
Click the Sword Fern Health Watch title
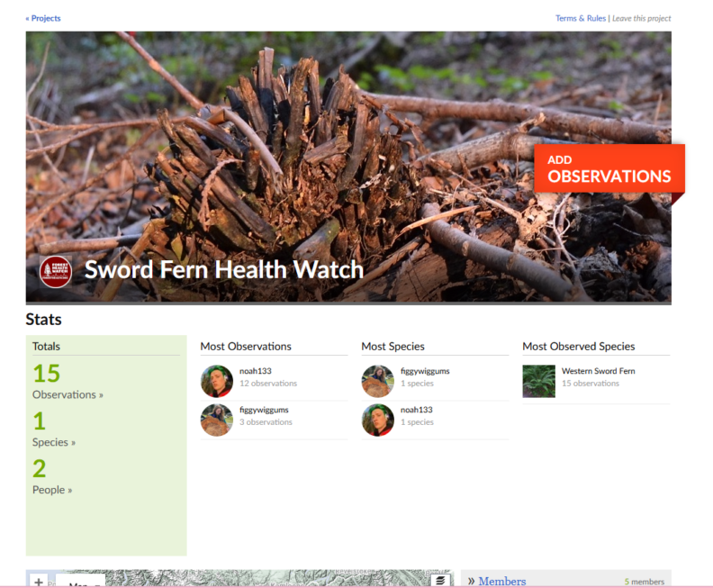click(x=224, y=269)
